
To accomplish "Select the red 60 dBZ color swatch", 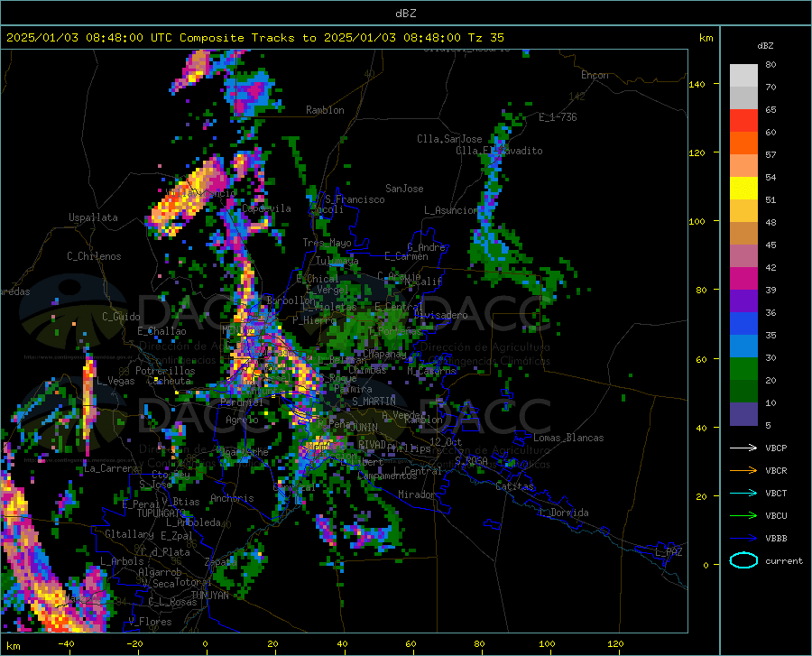I will [x=743, y=121].
